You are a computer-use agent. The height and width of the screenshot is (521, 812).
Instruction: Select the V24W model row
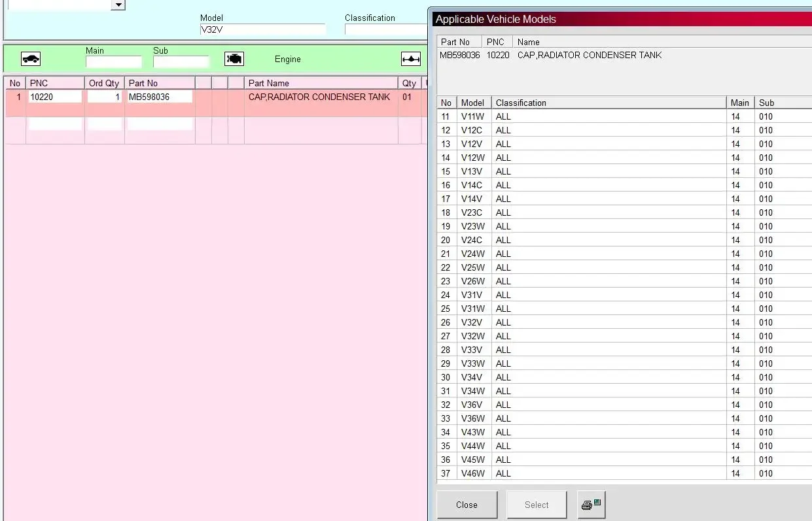[624, 254]
